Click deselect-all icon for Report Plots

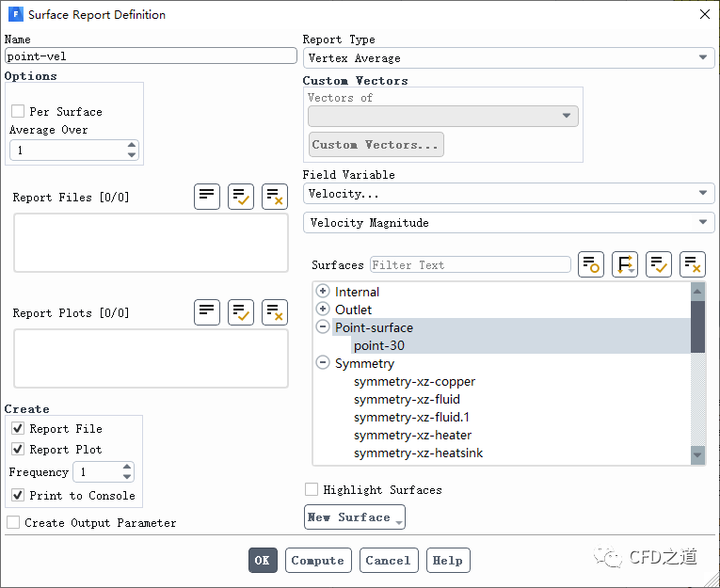coord(275,312)
